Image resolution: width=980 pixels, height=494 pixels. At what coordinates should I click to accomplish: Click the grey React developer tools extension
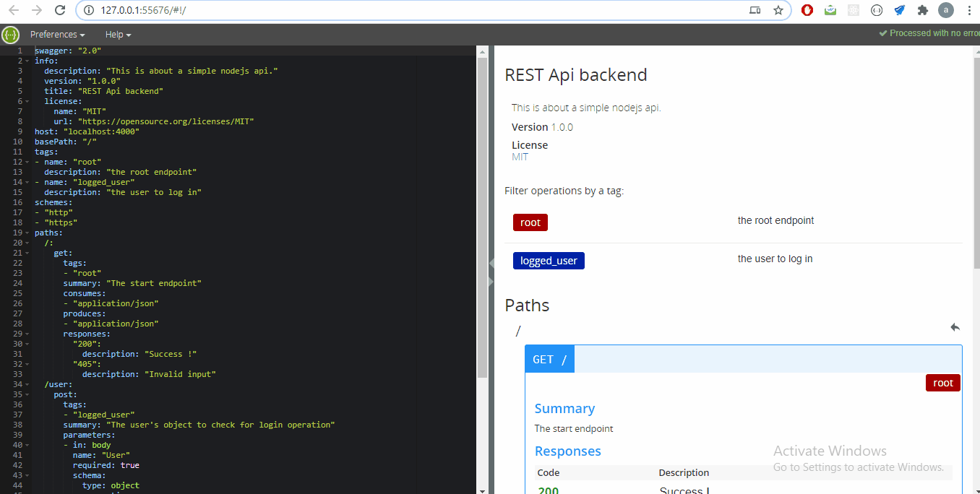click(x=854, y=10)
